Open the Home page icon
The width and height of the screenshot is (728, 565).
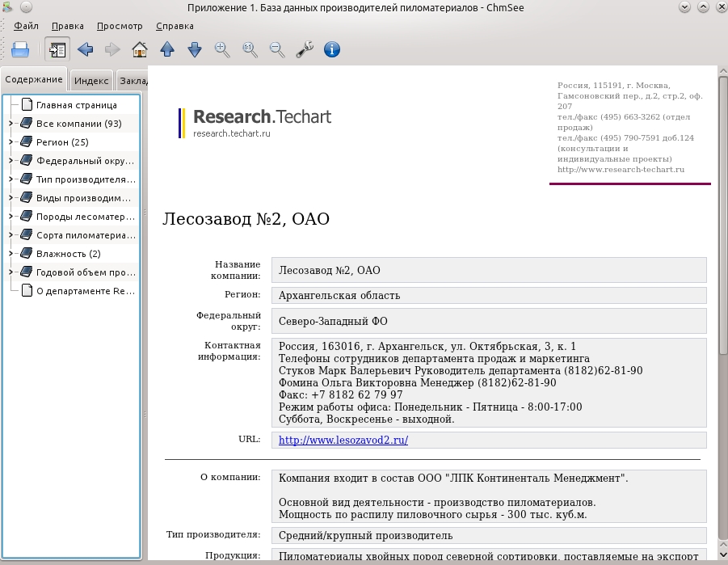(140, 49)
